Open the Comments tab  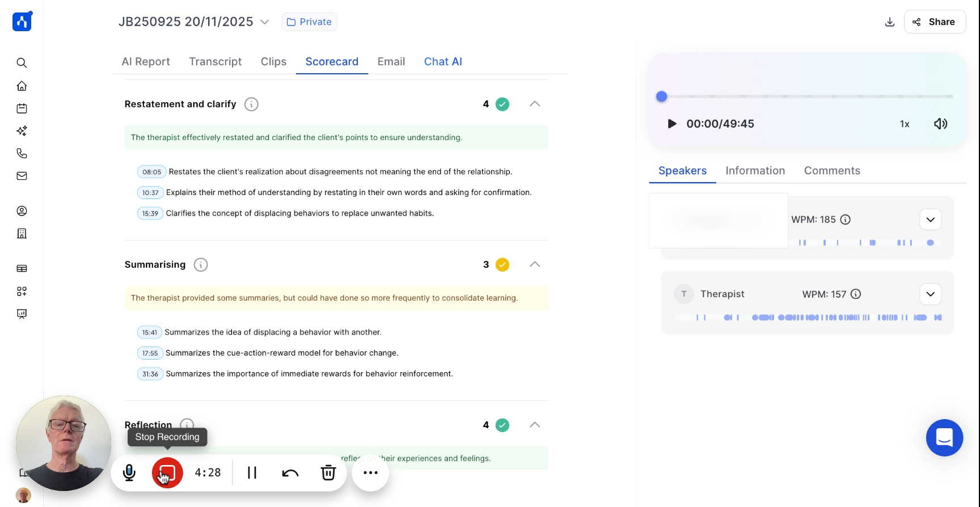pyautogui.click(x=831, y=171)
